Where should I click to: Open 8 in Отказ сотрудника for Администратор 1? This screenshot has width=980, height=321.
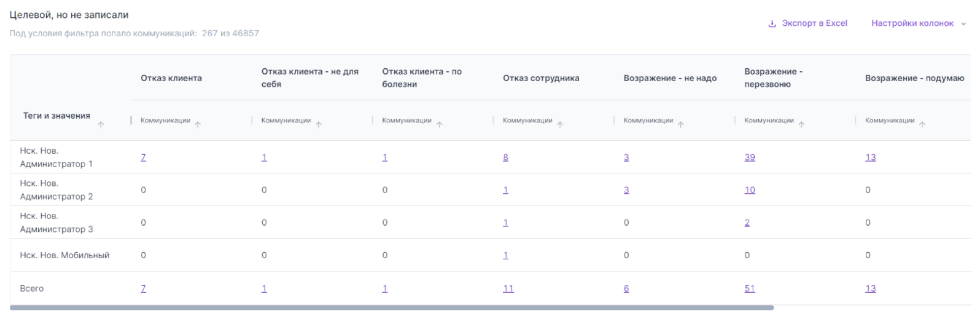(505, 157)
